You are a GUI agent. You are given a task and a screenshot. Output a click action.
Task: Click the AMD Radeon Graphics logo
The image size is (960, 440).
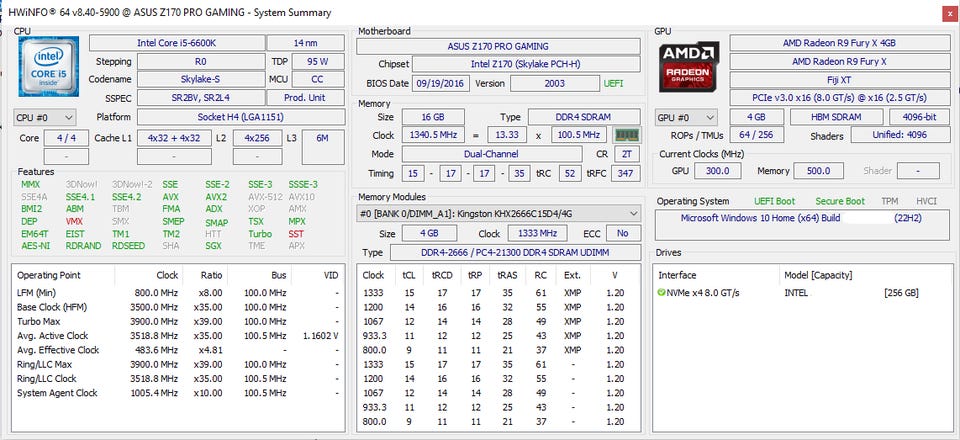(689, 66)
